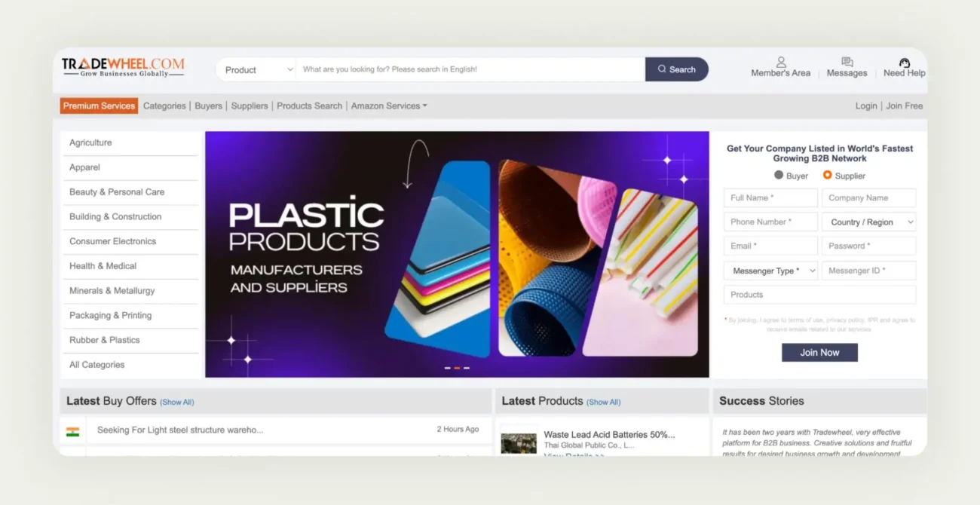Viewport: 980px width, 505px height.
Task: Open the Country / Region dropdown
Action: [x=868, y=222]
